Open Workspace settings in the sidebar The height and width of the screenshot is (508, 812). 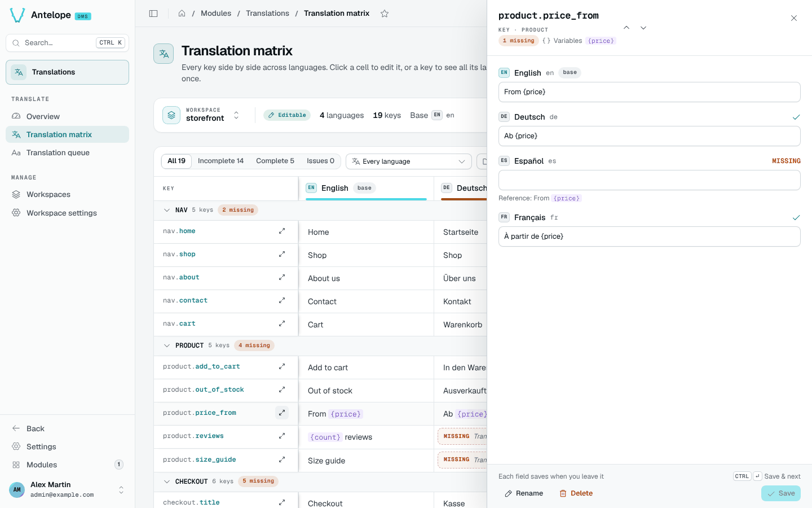[67, 213]
